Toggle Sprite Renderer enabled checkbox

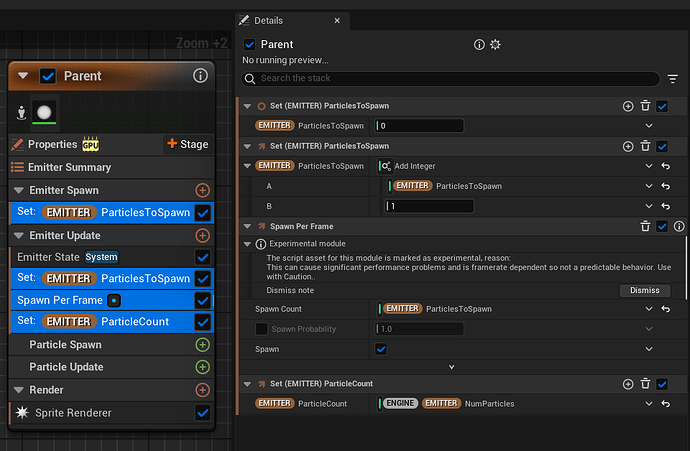[203, 412]
